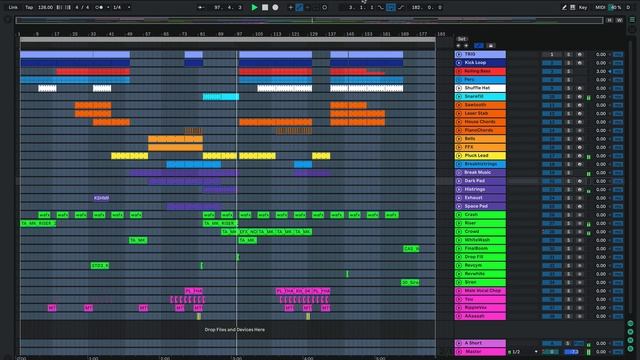The width and height of the screenshot is (640, 360).
Task: Toggle Perc track activator
Action: (x=552, y=80)
